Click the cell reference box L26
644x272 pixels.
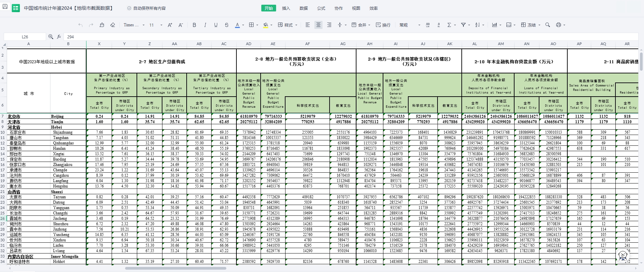[x=25, y=37]
